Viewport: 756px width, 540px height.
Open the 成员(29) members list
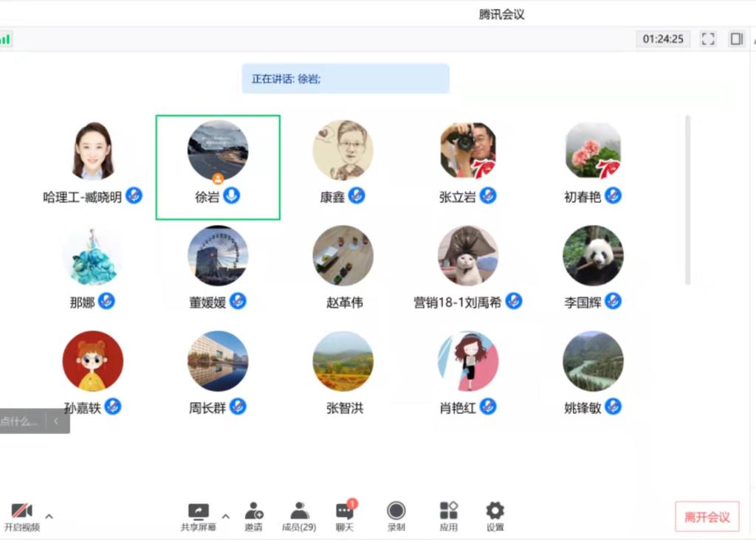299,510
